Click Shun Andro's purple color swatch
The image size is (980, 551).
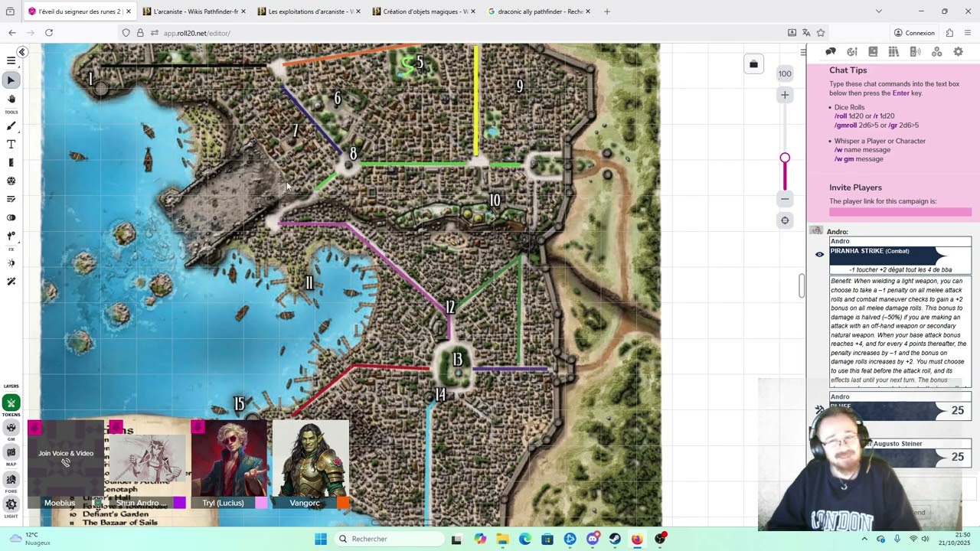pos(179,503)
